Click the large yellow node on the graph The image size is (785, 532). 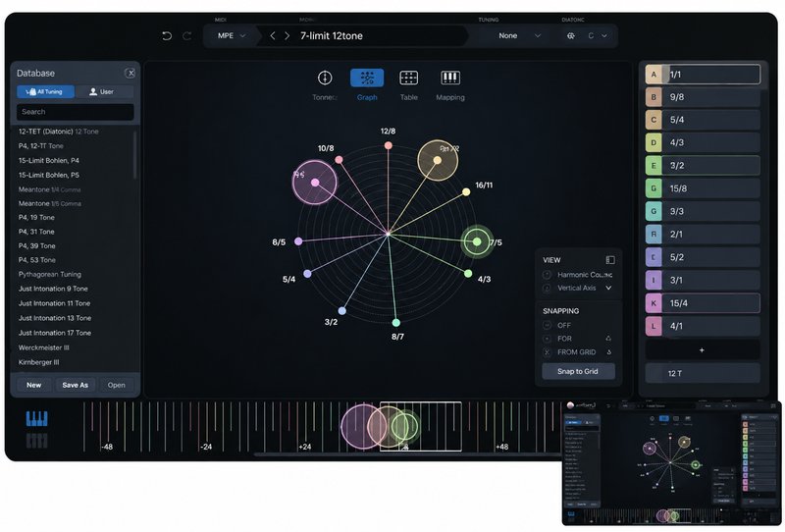(x=438, y=160)
